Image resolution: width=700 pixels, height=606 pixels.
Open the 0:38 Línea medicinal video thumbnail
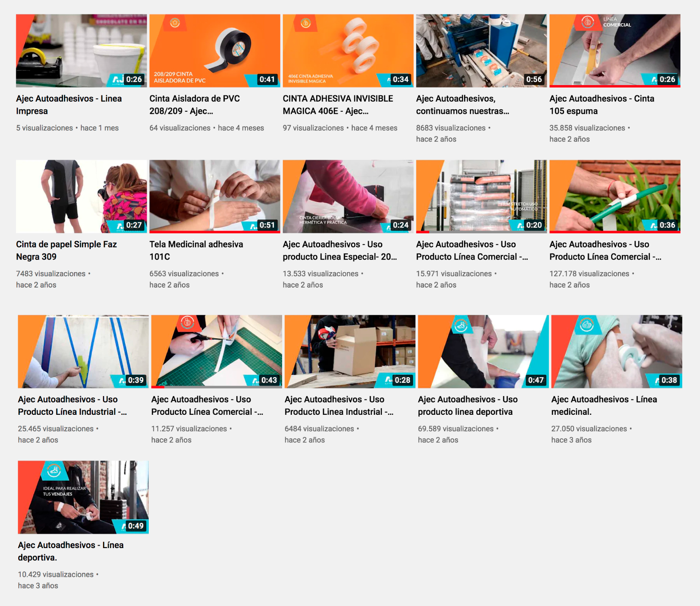point(617,352)
